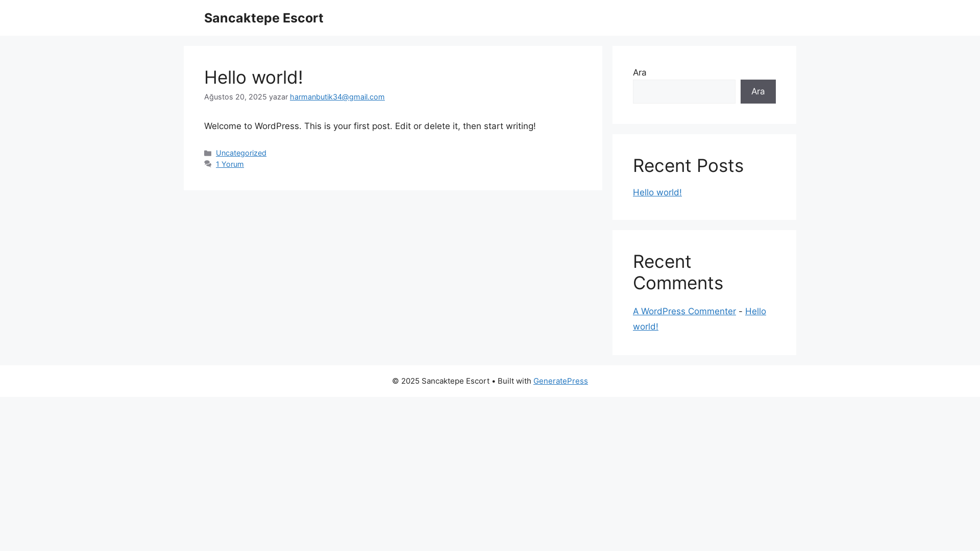
Task: Open A WordPress Commenter link
Action: [684, 311]
